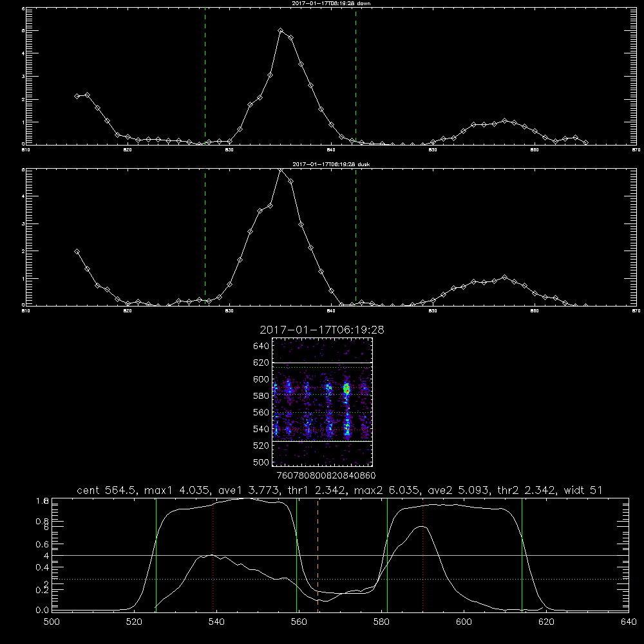Click the 540 label on heatmap y-axis
This screenshot has width=644, height=644.
[x=261, y=429]
